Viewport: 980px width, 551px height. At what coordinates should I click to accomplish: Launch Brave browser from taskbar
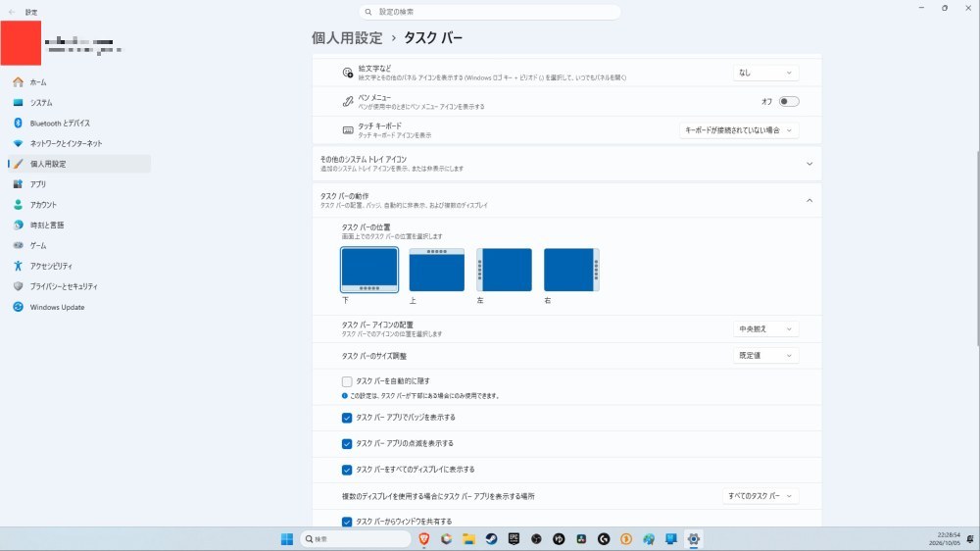point(423,539)
